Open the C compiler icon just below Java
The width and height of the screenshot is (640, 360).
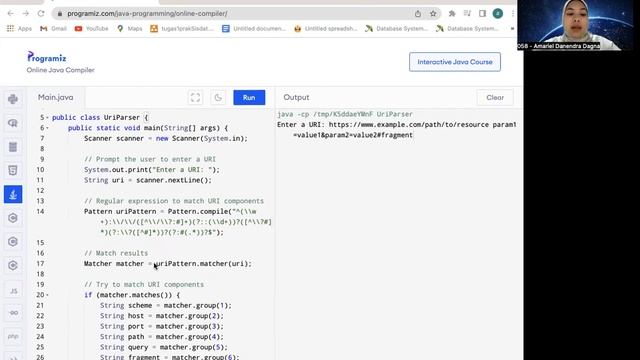pos(13,218)
